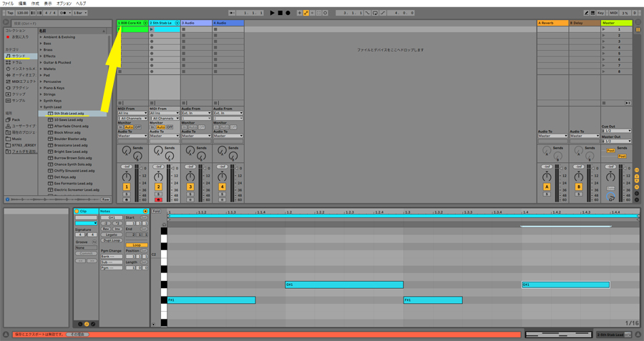Open MIDI From dropdown on 808 Core Kit track
This screenshot has height=341, width=644.
[x=132, y=113]
